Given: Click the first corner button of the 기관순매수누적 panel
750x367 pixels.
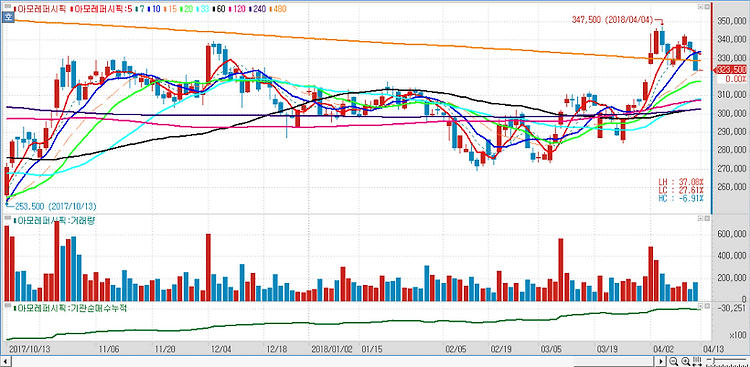Looking at the screenshot, I should pyautogui.click(x=700, y=305).
